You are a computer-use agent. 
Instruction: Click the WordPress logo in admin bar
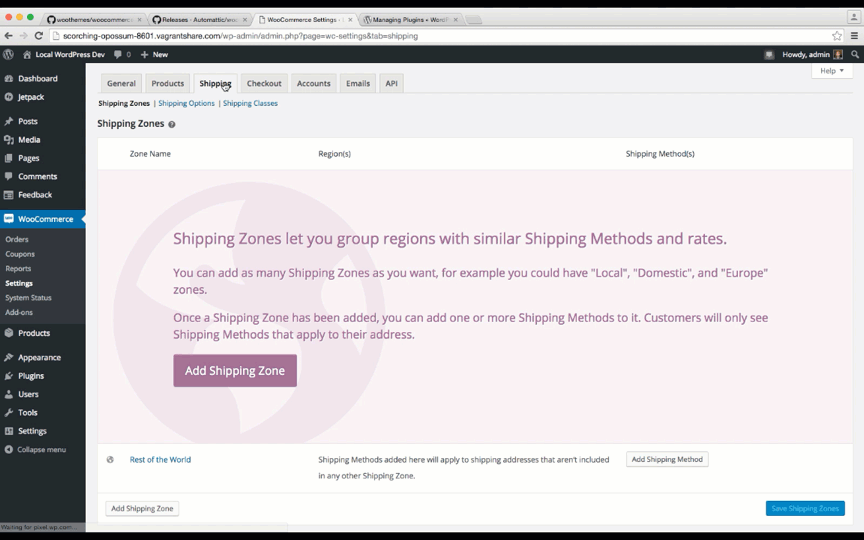click(8, 55)
